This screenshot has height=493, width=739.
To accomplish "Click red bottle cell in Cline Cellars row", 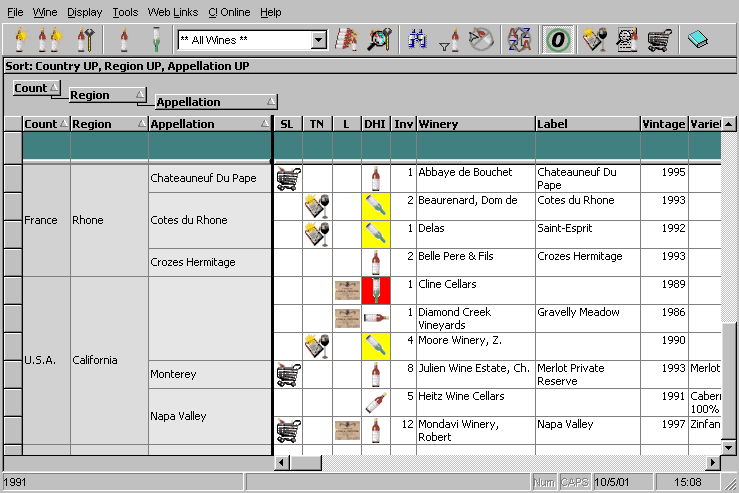I will [376, 290].
